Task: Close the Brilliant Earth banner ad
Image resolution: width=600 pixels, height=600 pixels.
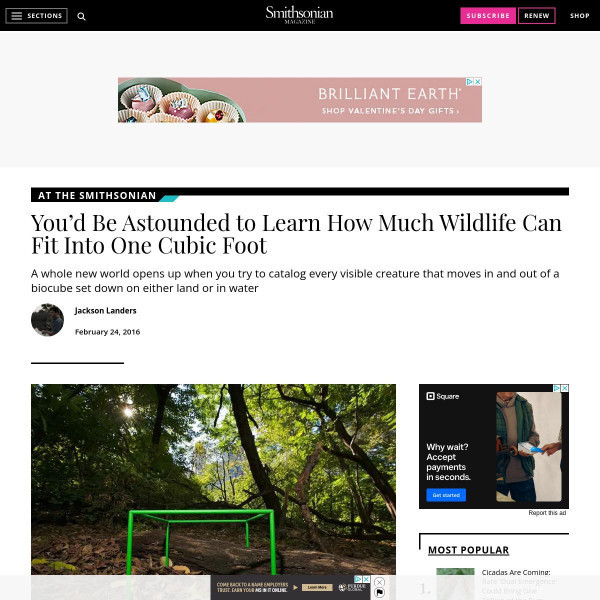Action: (x=478, y=82)
